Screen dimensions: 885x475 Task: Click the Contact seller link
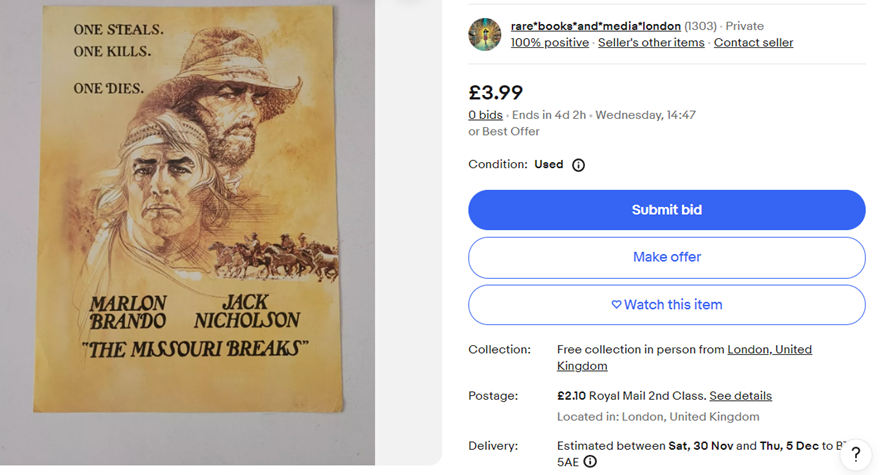tap(753, 43)
